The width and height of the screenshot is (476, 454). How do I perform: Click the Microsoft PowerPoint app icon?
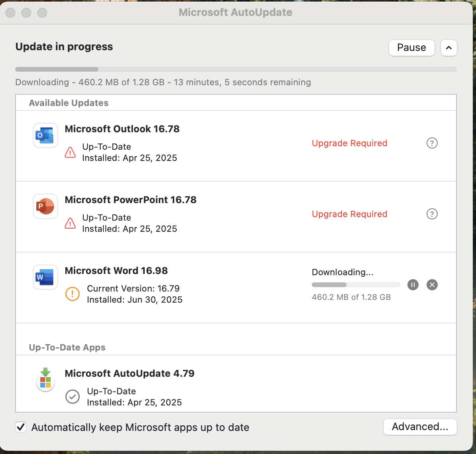pos(45,206)
